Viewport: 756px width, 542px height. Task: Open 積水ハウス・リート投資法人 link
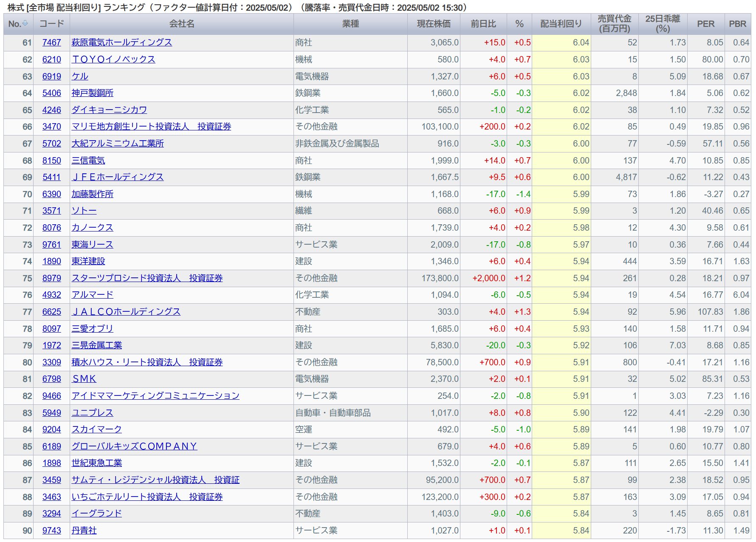[147, 362]
